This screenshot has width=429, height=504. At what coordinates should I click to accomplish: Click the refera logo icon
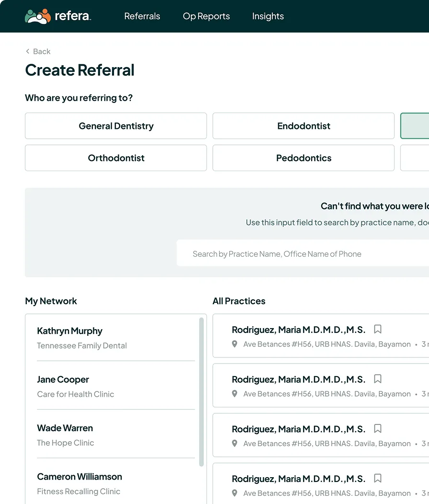point(38,16)
